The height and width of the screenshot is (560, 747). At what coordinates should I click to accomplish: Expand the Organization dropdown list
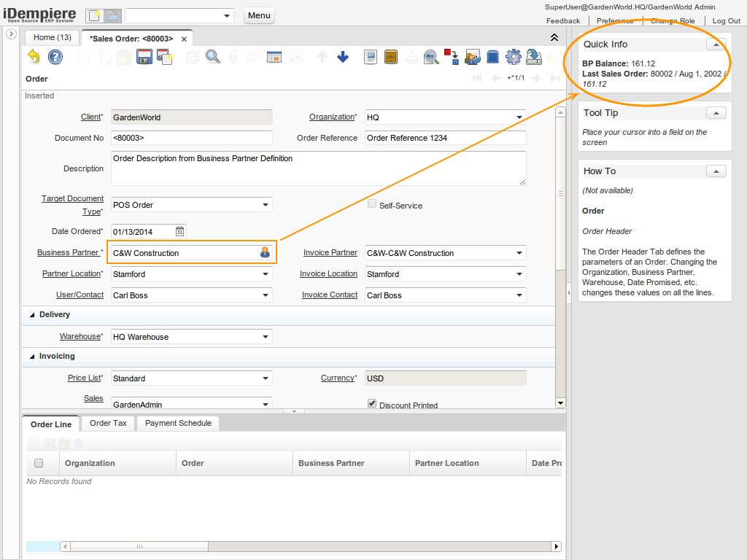point(519,117)
